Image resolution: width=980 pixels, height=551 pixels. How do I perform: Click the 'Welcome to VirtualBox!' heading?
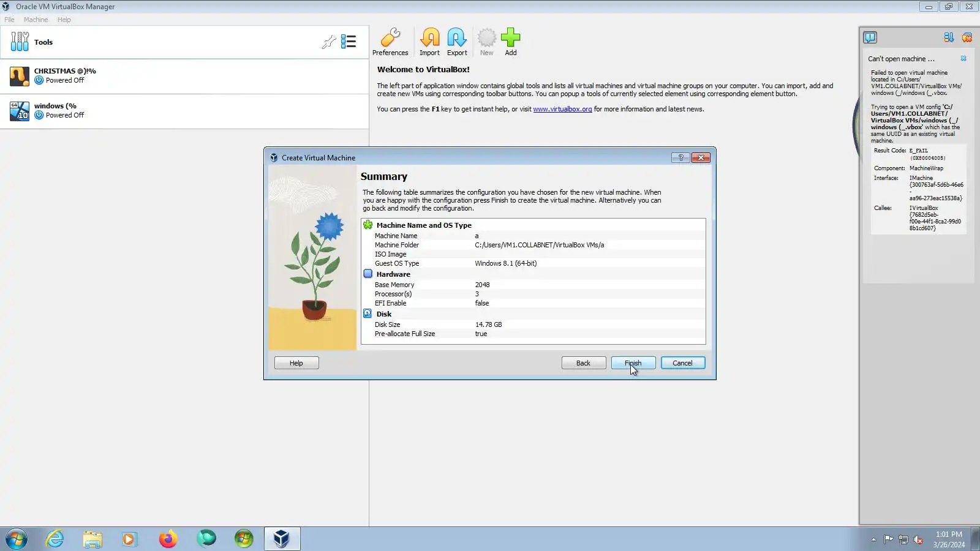click(x=423, y=70)
